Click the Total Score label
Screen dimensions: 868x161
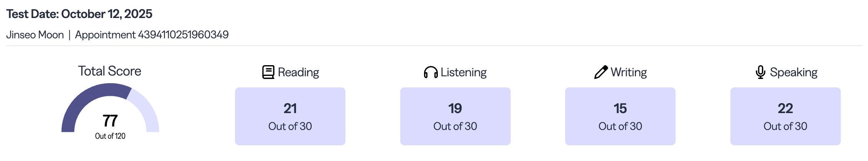110,71
